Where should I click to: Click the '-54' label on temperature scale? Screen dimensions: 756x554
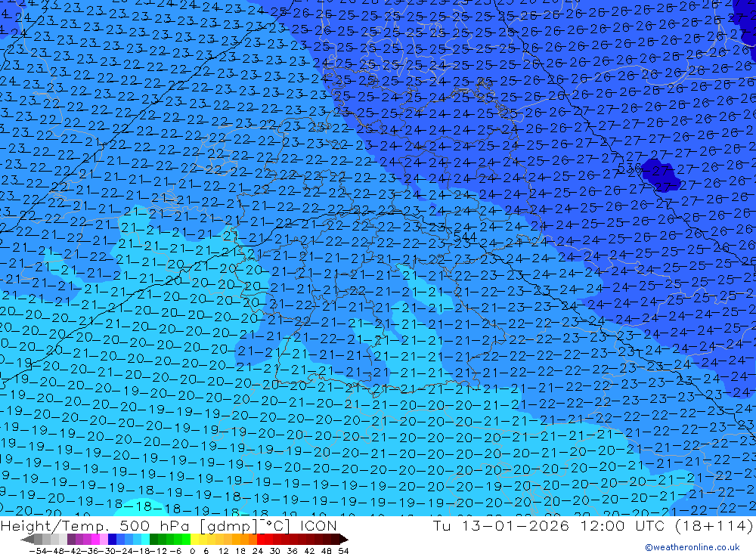tap(38, 551)
